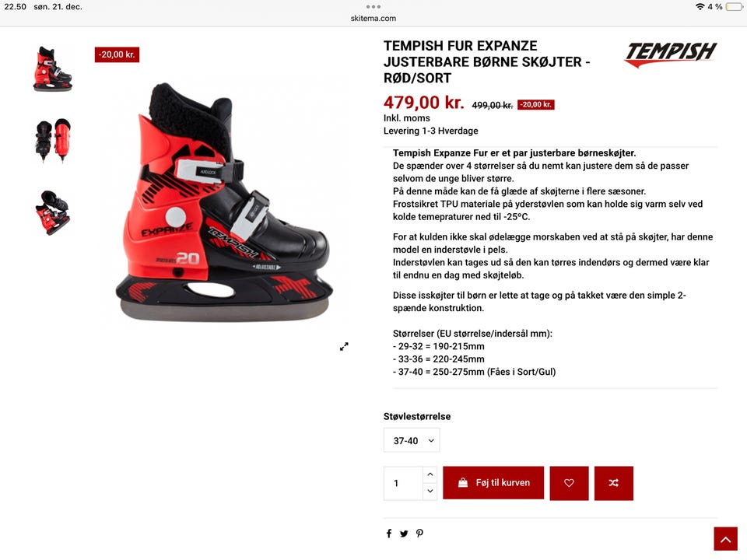Increase quantity with up arrow
The image size is (747, 560).
coord(430,474)
